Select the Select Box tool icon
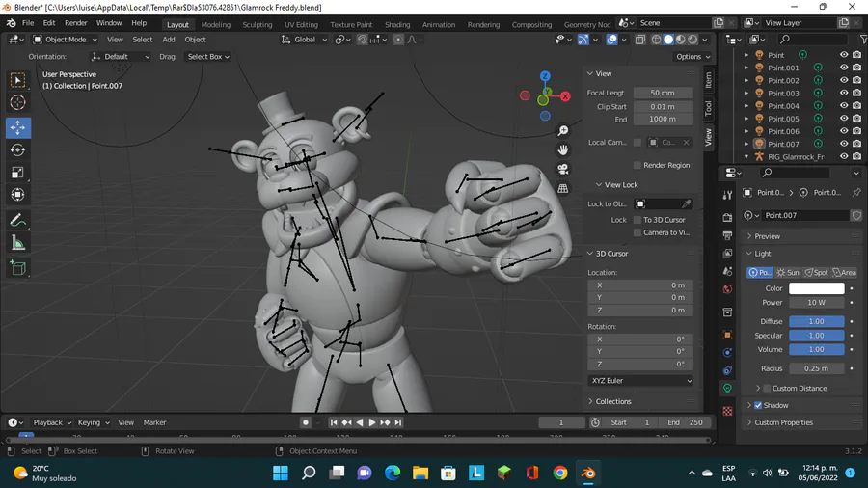 (17, 80)
